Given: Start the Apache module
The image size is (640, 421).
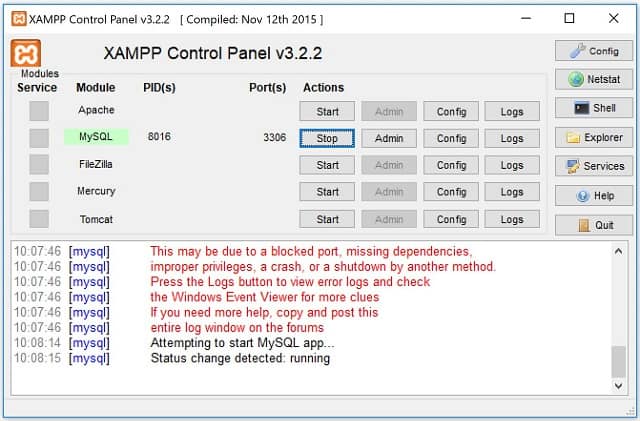Looking at the screenshot, I should pos(327,111).
